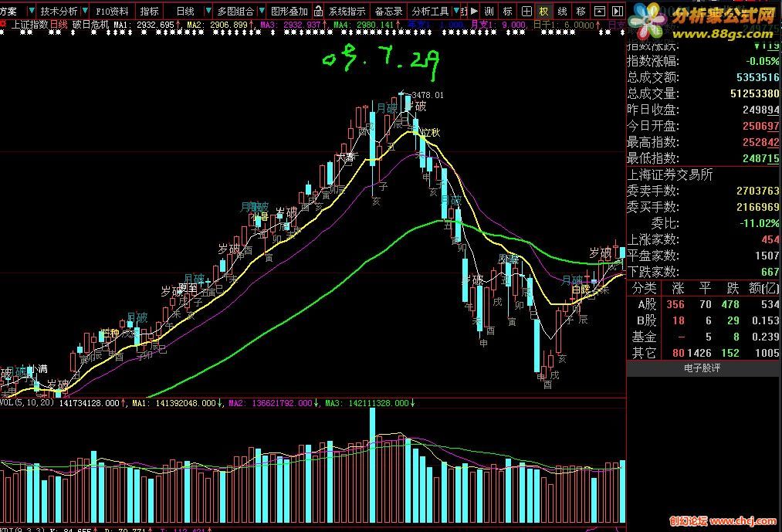Click the 测 measure tool icon
The image size is (782, 532).
pyautogui.click(x=489, y=11)
